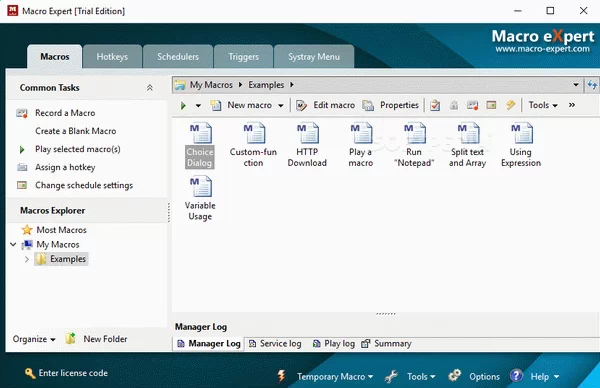Open the toolbar Tools dropdown

pyautogui.click(x=543, y=105)
